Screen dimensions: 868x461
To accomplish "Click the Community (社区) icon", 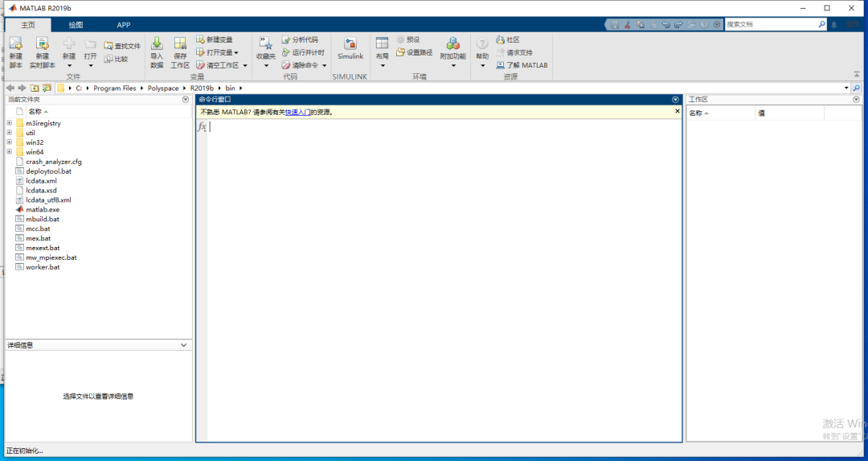I will click(x=501, y=39).
